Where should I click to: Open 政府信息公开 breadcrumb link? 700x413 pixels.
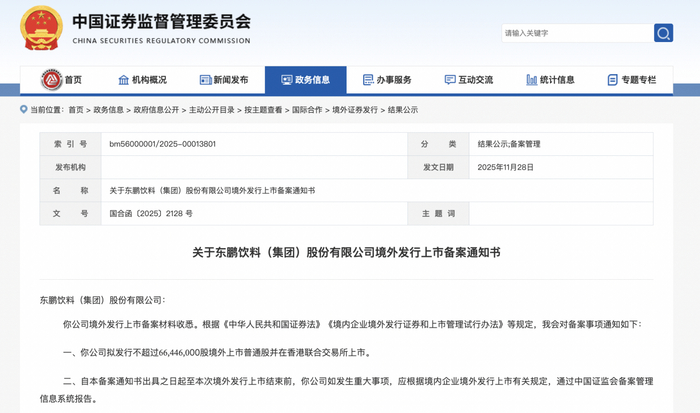click(156, 110)
